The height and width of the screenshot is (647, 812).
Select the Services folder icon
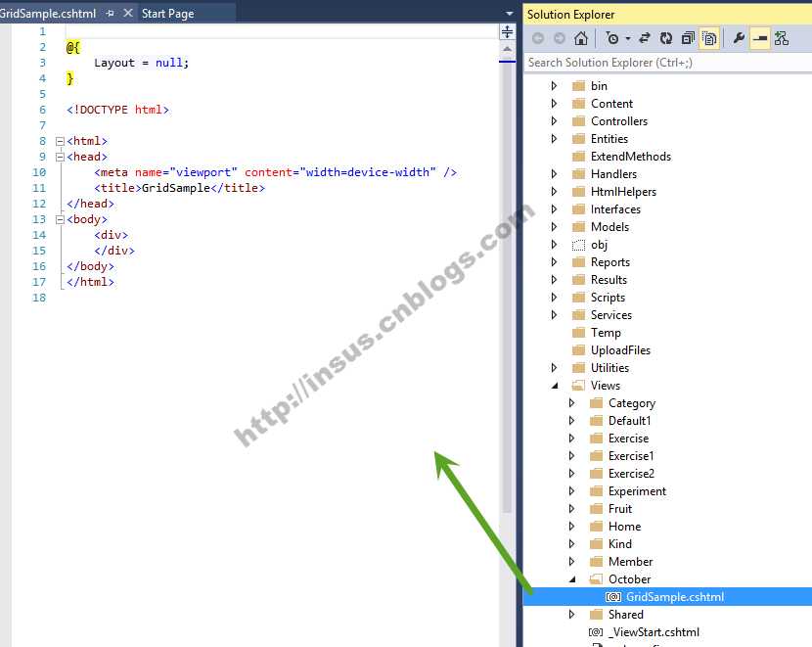tap(578, 315)
